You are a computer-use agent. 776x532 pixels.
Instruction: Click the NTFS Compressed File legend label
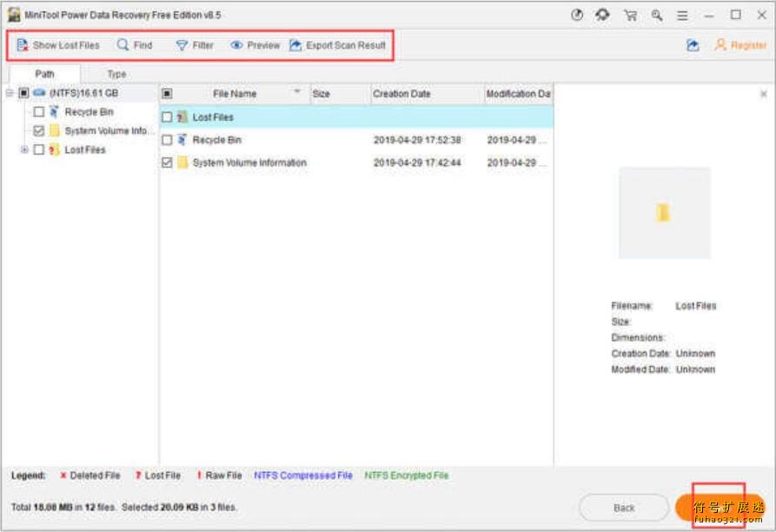(303, 475)
